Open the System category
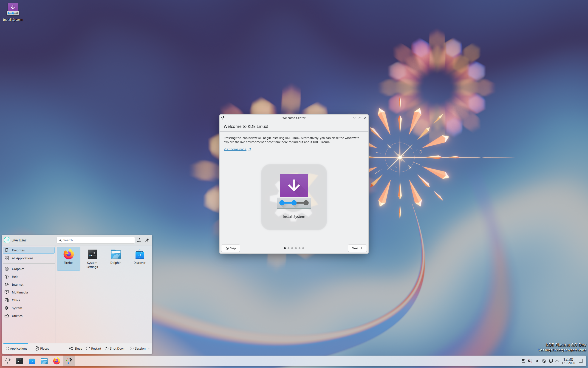588x368 pixels. pos(29,308)
